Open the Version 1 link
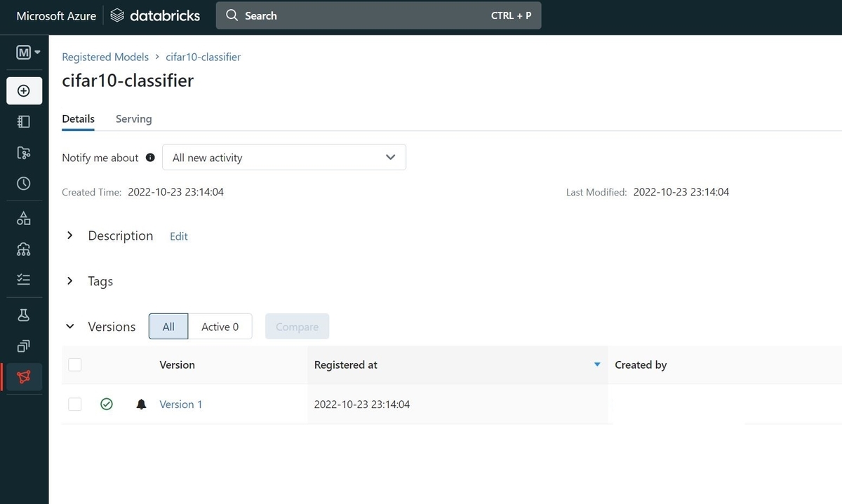842x504 pixels. coord(181,404)
